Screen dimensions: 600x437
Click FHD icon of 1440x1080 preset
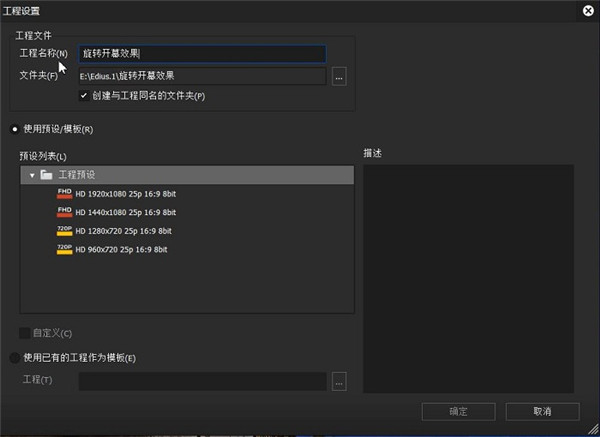[x=64, y=212]
